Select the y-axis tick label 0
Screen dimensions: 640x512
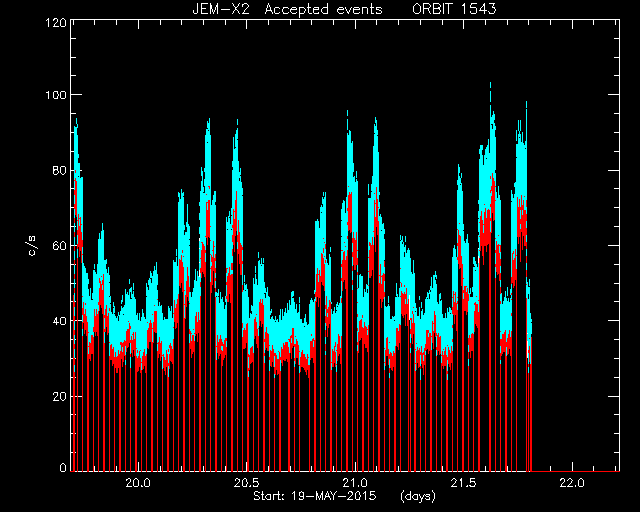pyautogui.click(x=63, y=467)
